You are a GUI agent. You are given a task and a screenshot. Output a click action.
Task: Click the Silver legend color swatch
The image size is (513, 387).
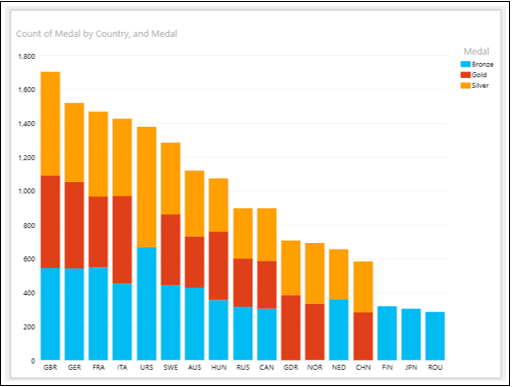[x=465, y=86]
